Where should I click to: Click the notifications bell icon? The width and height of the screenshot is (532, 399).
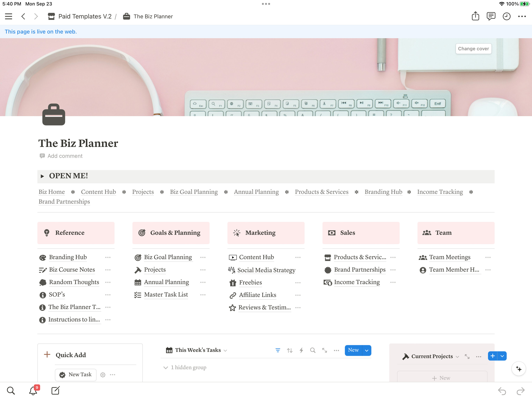click(33, 391)
